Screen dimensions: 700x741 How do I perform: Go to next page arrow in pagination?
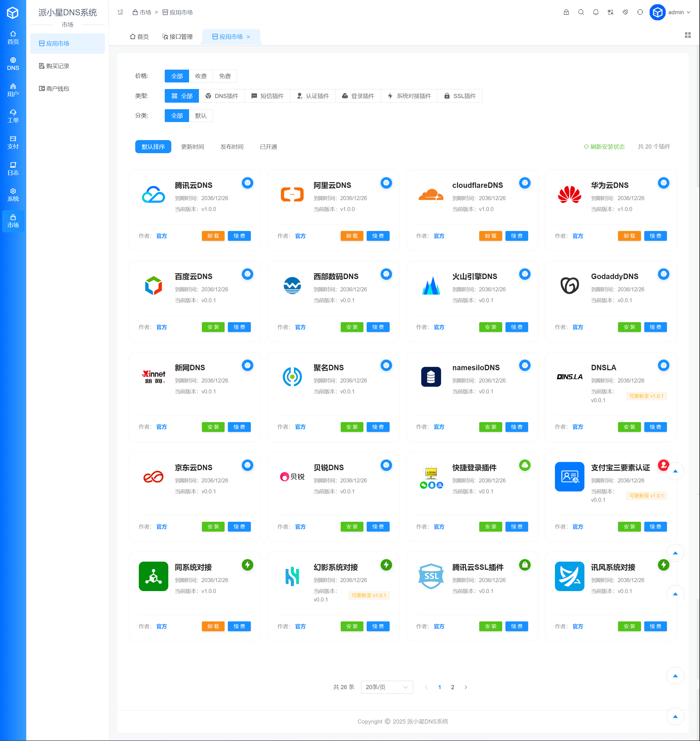(x=466, y=687)
